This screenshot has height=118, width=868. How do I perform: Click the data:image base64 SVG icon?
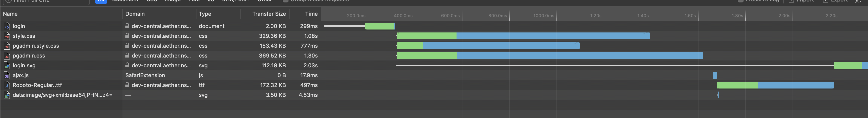7,95
